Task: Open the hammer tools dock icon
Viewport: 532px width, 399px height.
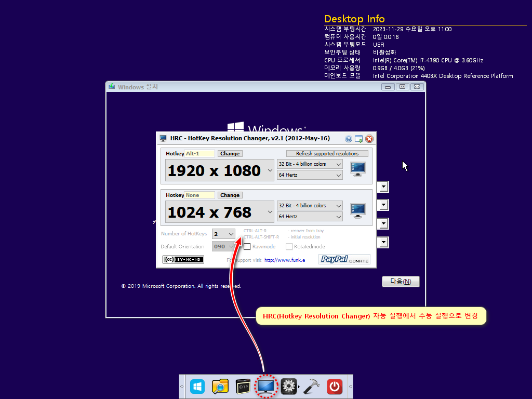Action: (x=312, y=387)
